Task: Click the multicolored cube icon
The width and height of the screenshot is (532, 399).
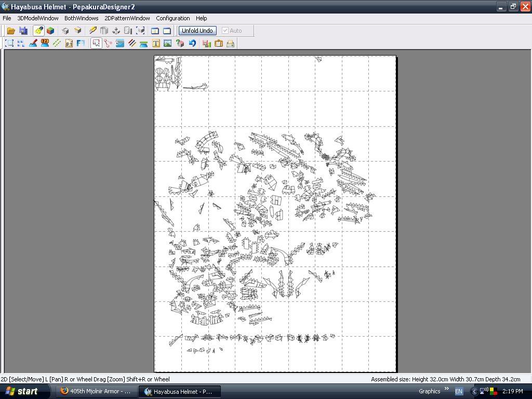Action: pyautogui.click(x=50, y=31)
